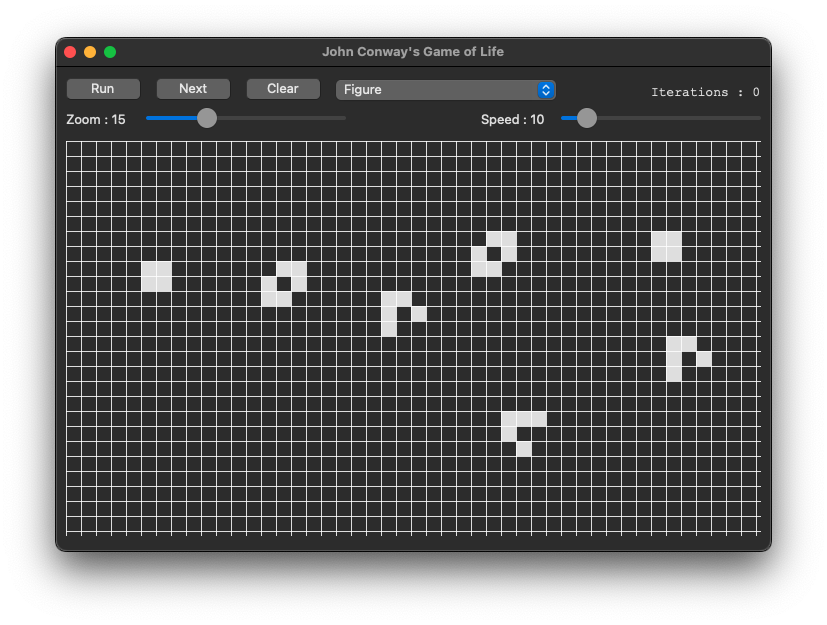Click the far right end of the Speed slider track

756,118
